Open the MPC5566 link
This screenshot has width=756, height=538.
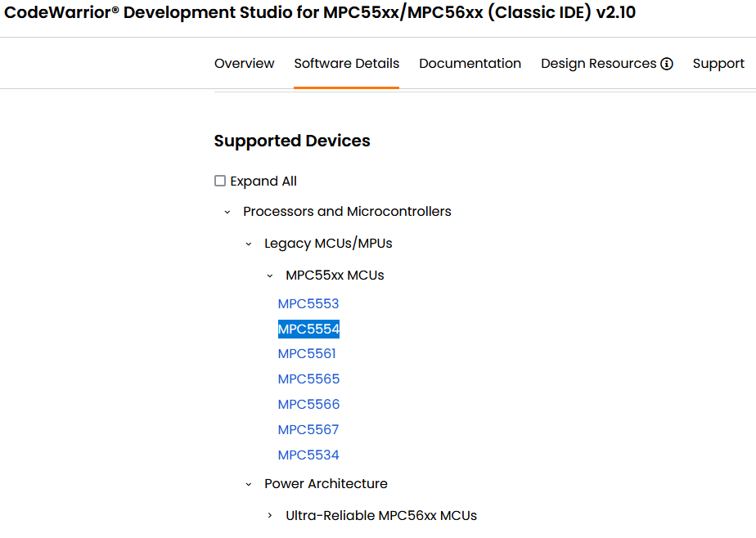coord(308,404)
